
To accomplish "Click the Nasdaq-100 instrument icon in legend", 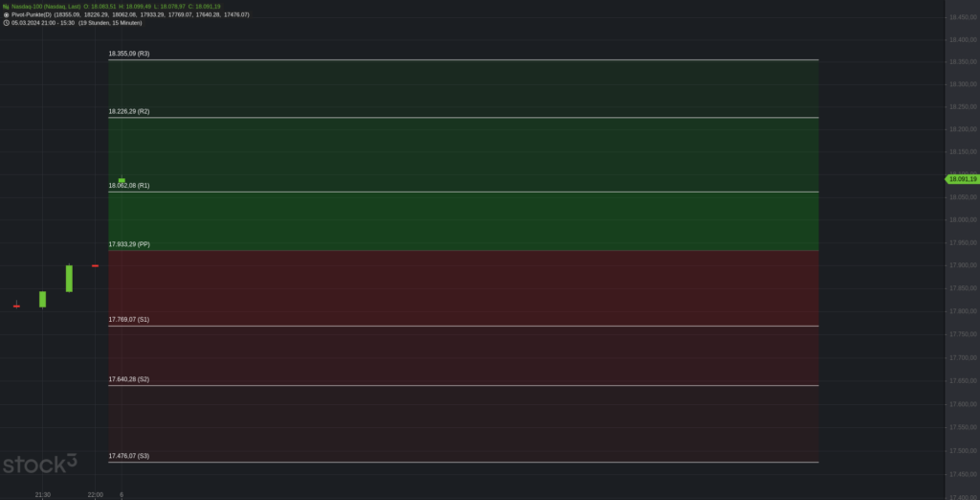I will click(7, 7).
